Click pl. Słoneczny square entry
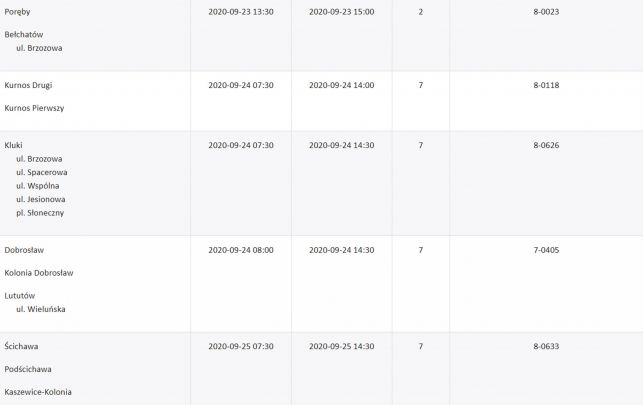643x405 pixels. (41, 213)
